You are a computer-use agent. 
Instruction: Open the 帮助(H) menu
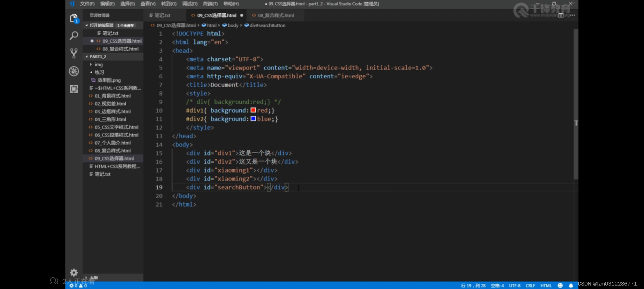click(x=231, y=4)
